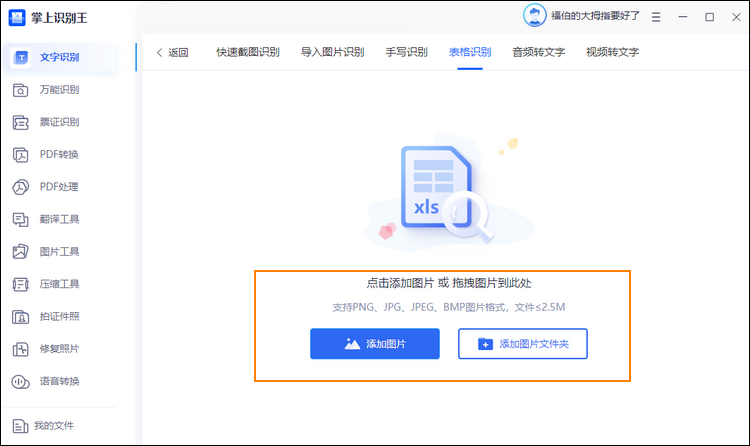Click the user avatar in title bar
750x446 pixels.
coord(535,16)
